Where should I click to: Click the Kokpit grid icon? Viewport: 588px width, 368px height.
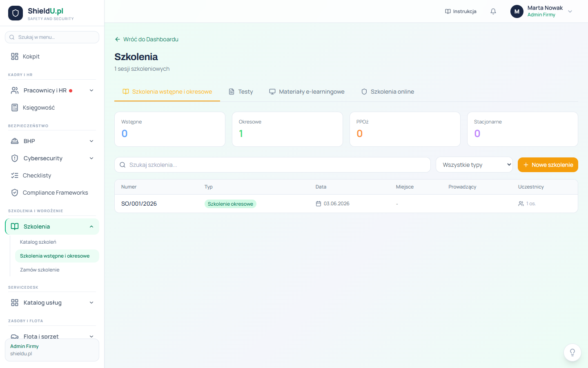click(x=15, y=56)
